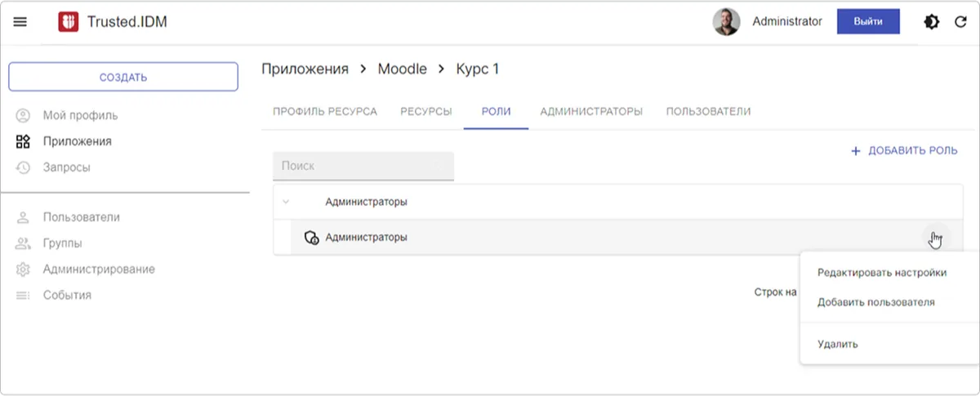This screenshot has width=980, height=396.
Task: Click the СОЗДАТЬ create button
Action: click(123, 78)
